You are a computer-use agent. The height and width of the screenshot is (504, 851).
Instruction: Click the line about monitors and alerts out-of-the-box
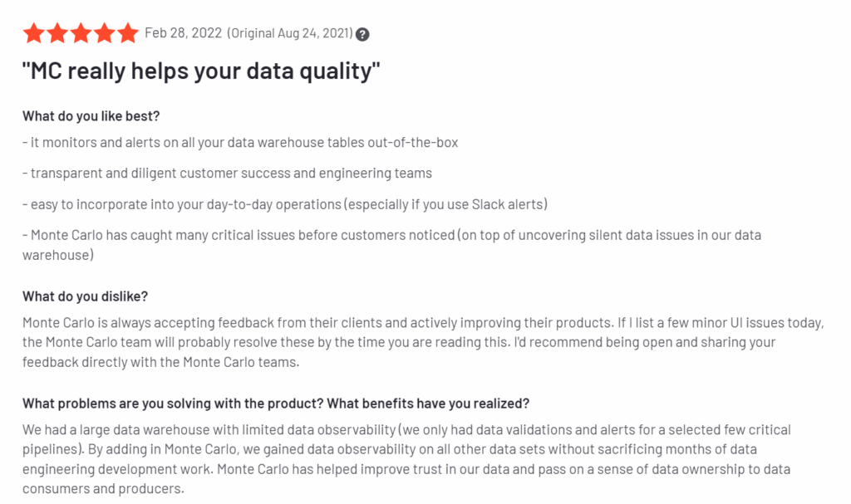coord(240,143)
